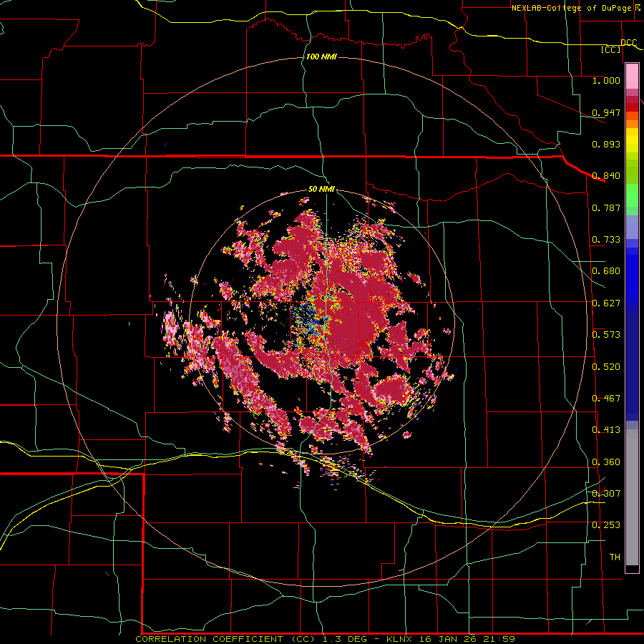Click the 50 NMI range ring label
The width and height of the screenshot is (644, 644).
[x=321, y=189]
